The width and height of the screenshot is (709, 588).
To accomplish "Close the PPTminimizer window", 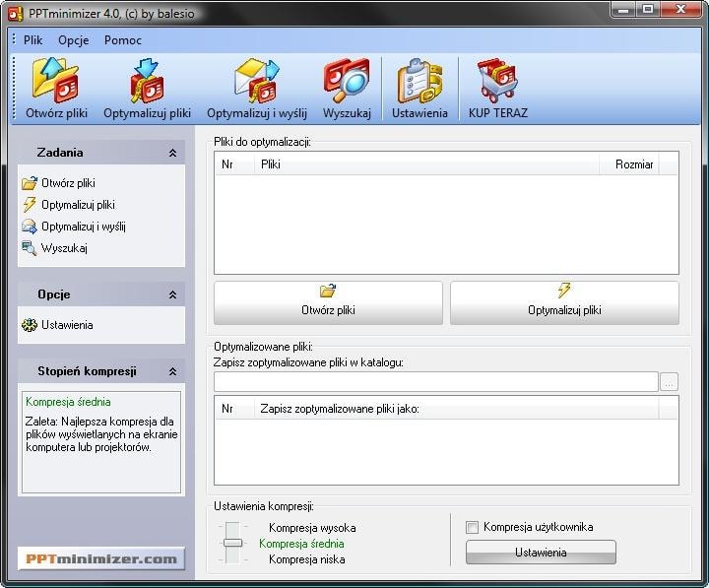I will pyautogui.click(x=681, y=9).
